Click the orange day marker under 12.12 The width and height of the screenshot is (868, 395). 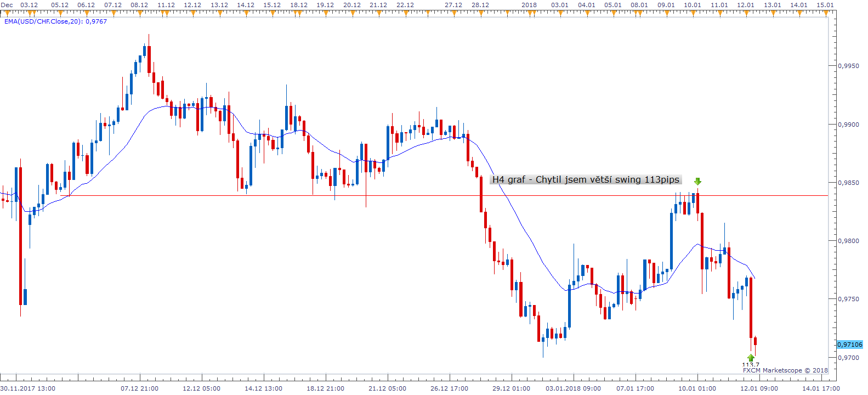192,12
